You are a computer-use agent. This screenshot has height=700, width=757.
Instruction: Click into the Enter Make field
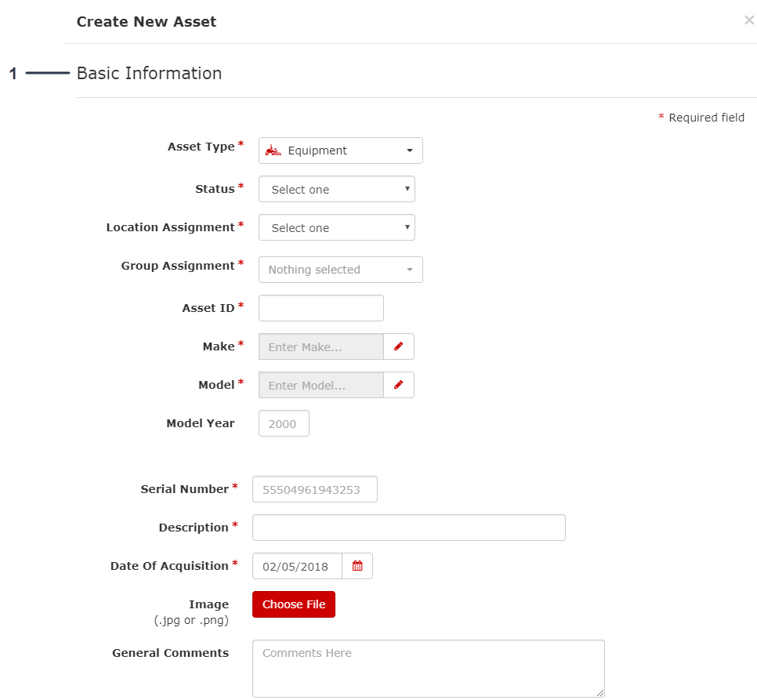tap(321, 346)
